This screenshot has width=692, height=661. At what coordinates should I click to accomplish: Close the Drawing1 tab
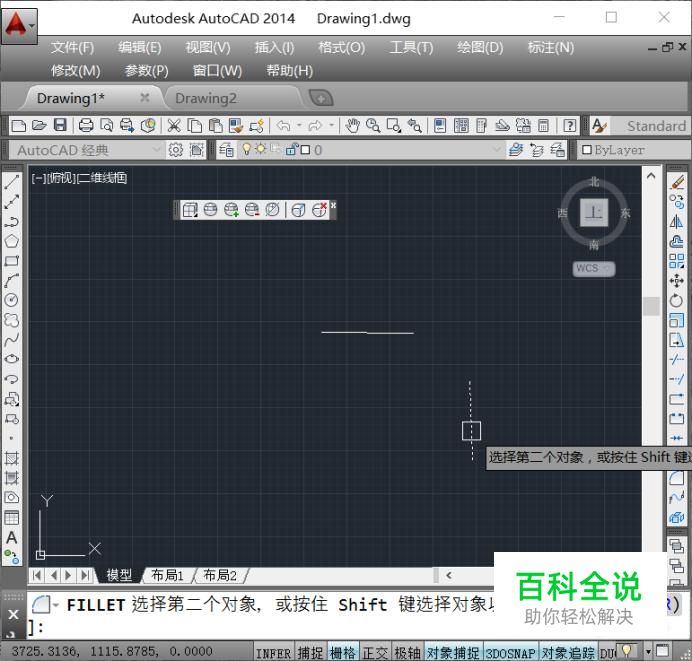click(x=145, y=98)
